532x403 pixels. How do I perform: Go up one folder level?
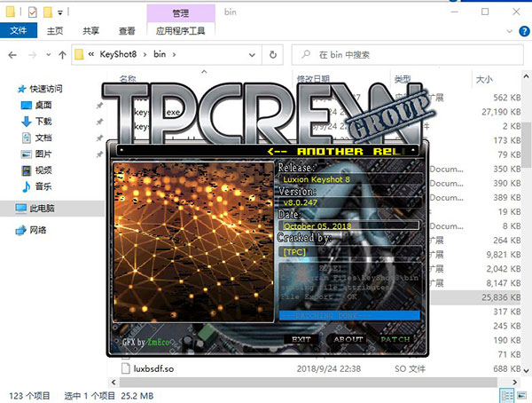[x=62, y=55]
